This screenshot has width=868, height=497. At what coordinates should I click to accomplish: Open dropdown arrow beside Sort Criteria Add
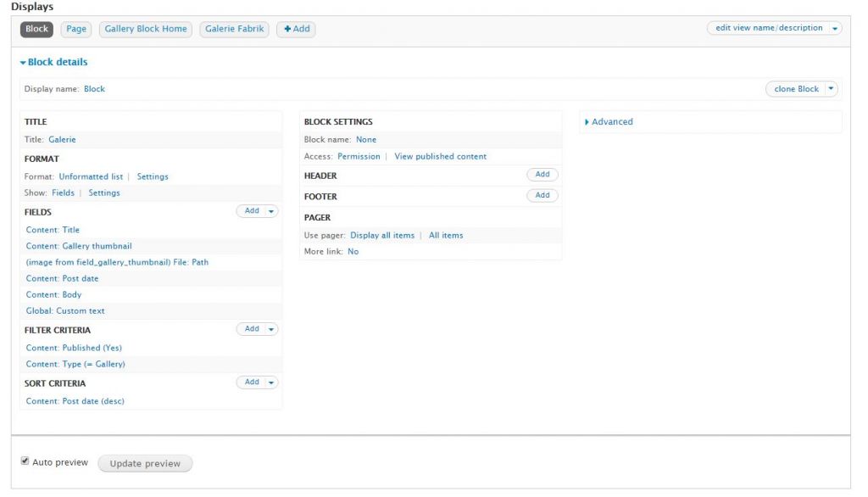point(271,383)
